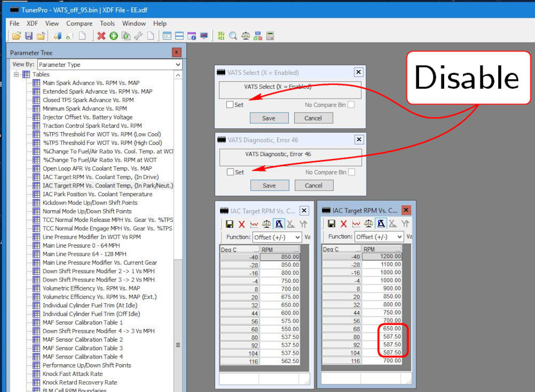This screenshot has height=392, width=535.
Task: Click graph line icon in IAC table starting 850.00
Action: click(254, 224)
